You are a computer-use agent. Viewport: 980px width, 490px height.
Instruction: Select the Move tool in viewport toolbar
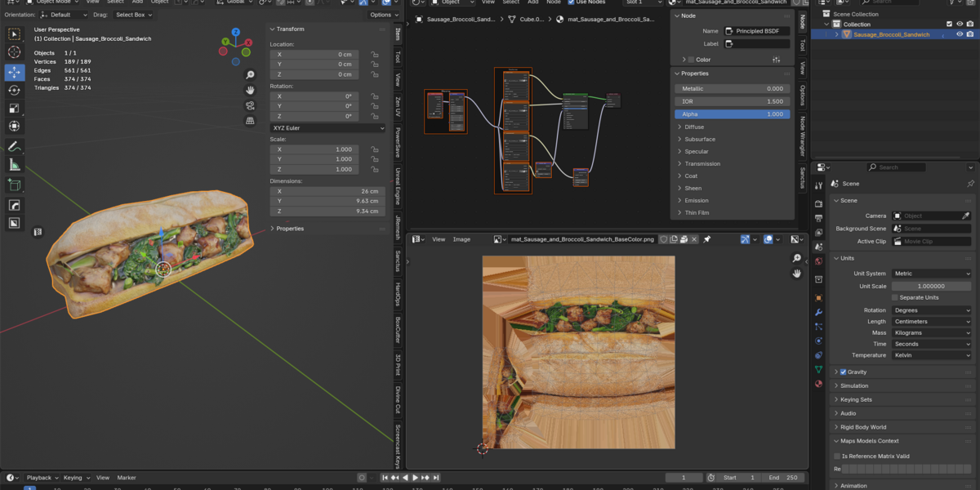[x=14, y=72]
